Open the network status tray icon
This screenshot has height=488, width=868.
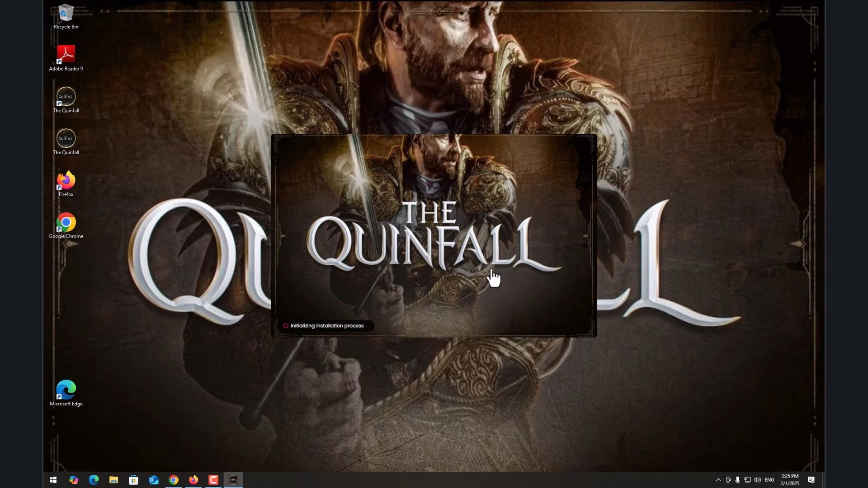(x=748, y=480)
